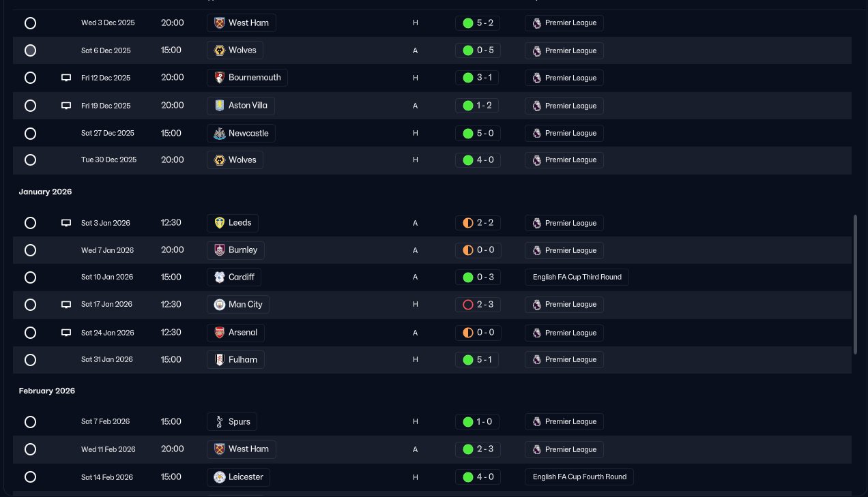Click the Aston Villa crest icon
This screenshot has height=497, width=868.
(219, 106)
